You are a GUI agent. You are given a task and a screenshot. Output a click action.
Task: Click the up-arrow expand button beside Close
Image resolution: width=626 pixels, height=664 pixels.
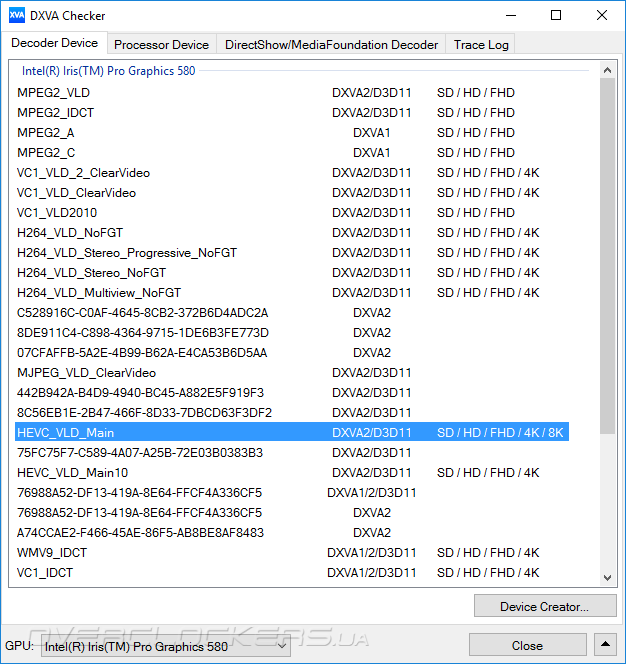(x=605, y=645)
